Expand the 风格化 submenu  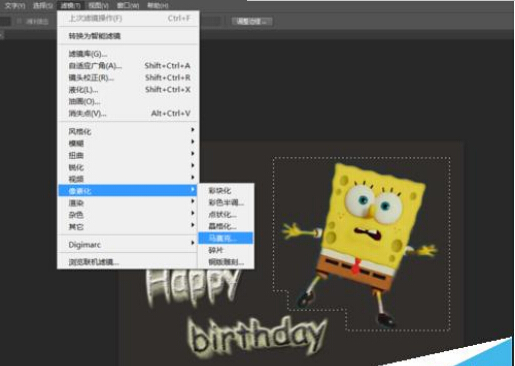pos(129,131)
